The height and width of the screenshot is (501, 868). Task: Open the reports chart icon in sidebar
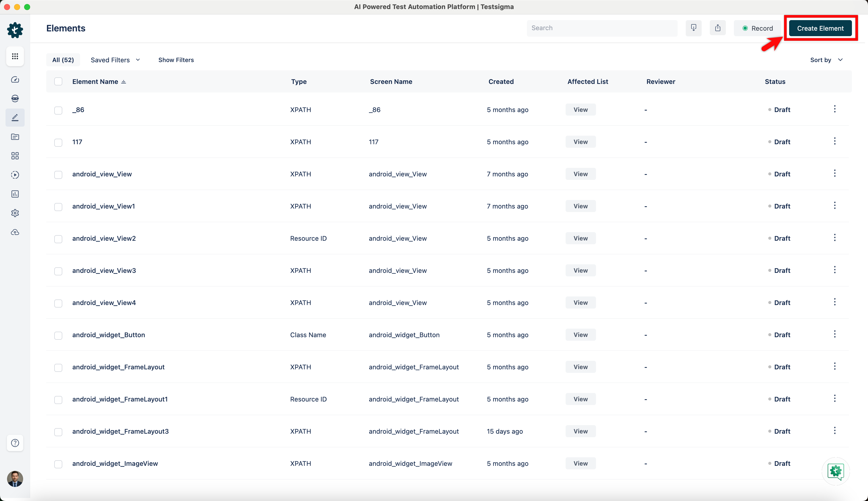[x=15, y=194]
